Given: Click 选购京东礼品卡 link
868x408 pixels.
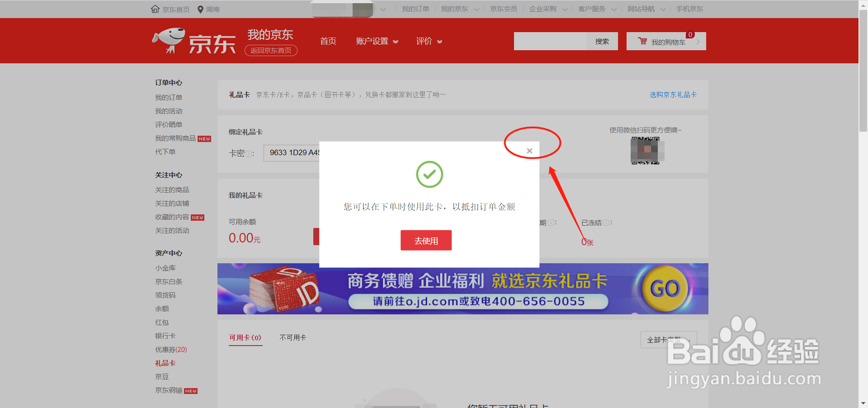Looking at the screenshot, I should point(673,95).
